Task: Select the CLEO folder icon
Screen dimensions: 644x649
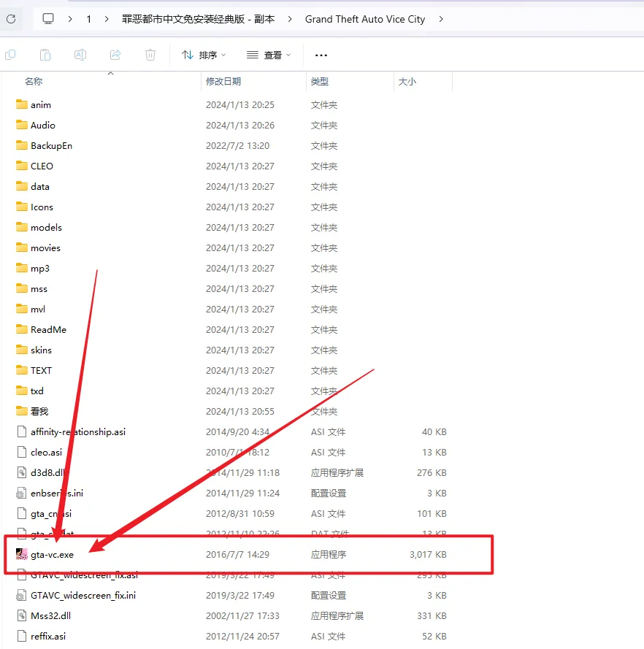Action: coord(21,166)
